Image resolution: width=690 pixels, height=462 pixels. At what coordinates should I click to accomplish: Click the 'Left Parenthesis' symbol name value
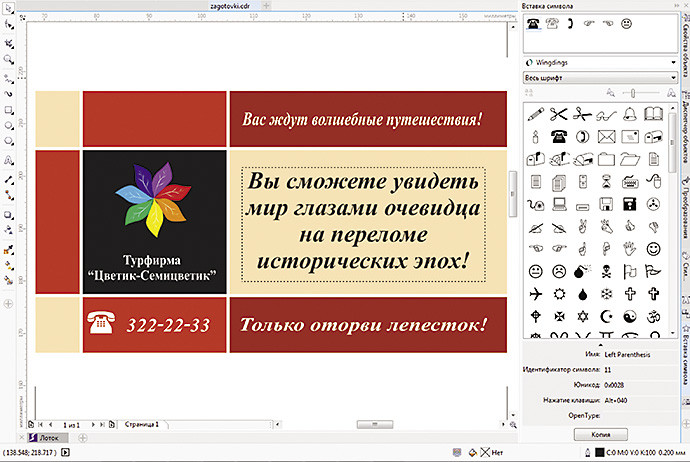tap(627, 355)
